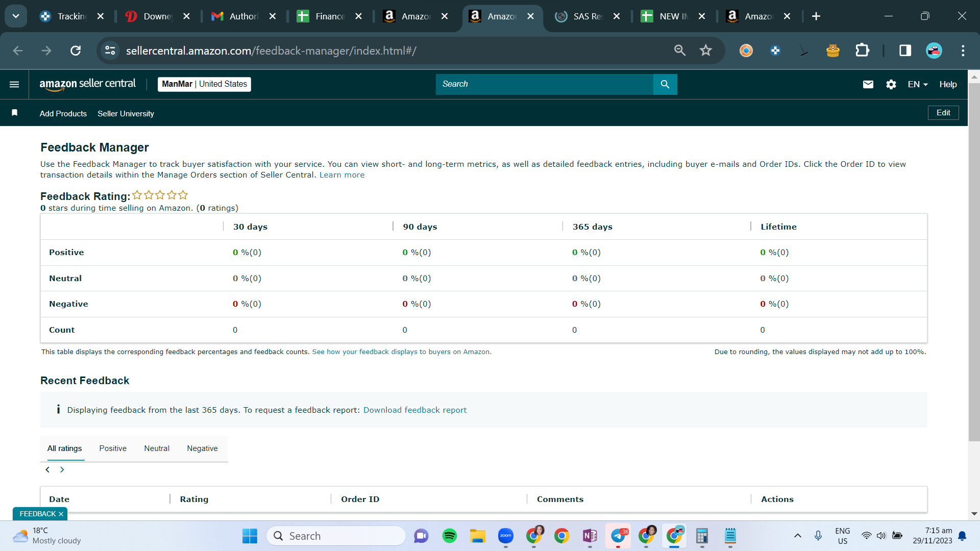This screenshot has width=980, height=551.
Task: Select the Negative feedback tab
Action: pos(202,448)
